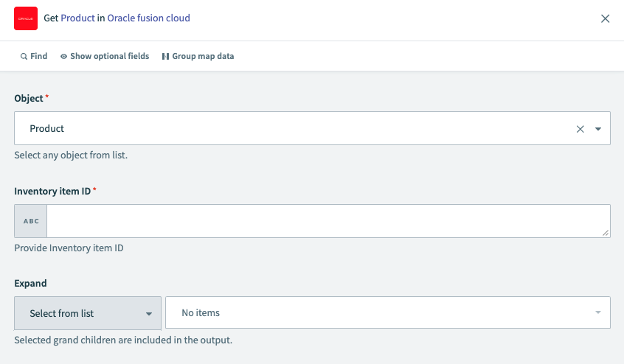This screenshot has height=364, width=624.
Task: Expand the Object dropdown arrow
Action: click(597, 129)
